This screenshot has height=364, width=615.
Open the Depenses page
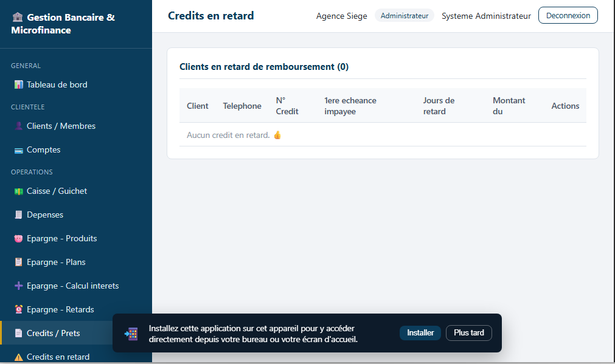coord(76,215)
